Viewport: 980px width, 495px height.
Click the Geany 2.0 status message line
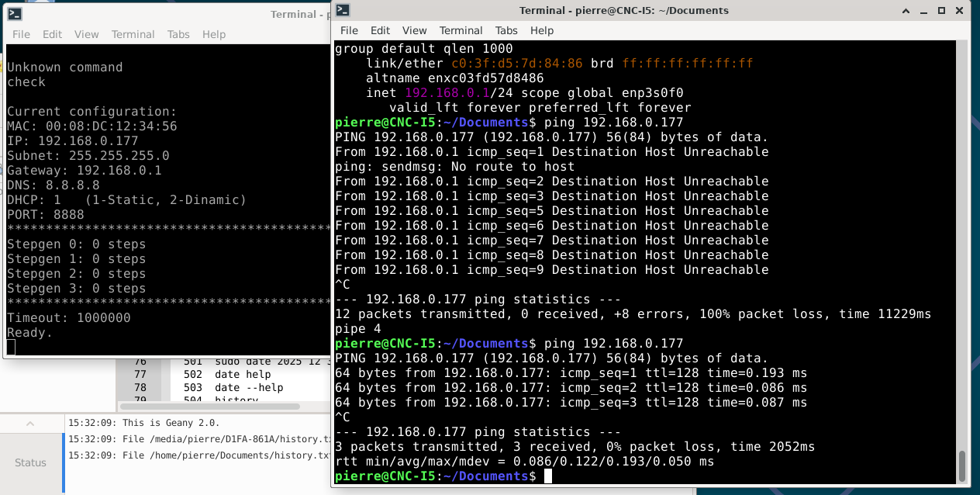click(x=144, y=423)
